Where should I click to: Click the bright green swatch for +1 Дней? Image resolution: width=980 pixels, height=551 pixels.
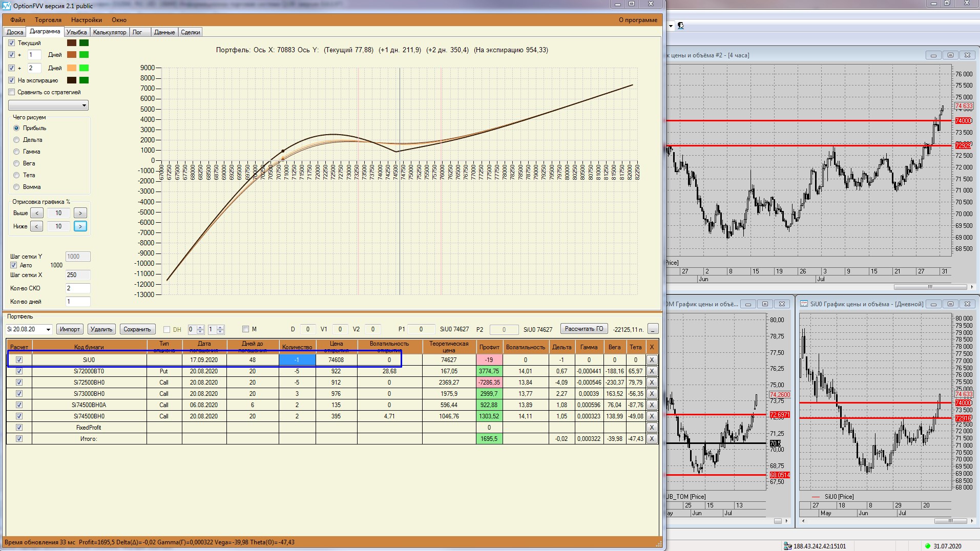click(x=84, y=55)
